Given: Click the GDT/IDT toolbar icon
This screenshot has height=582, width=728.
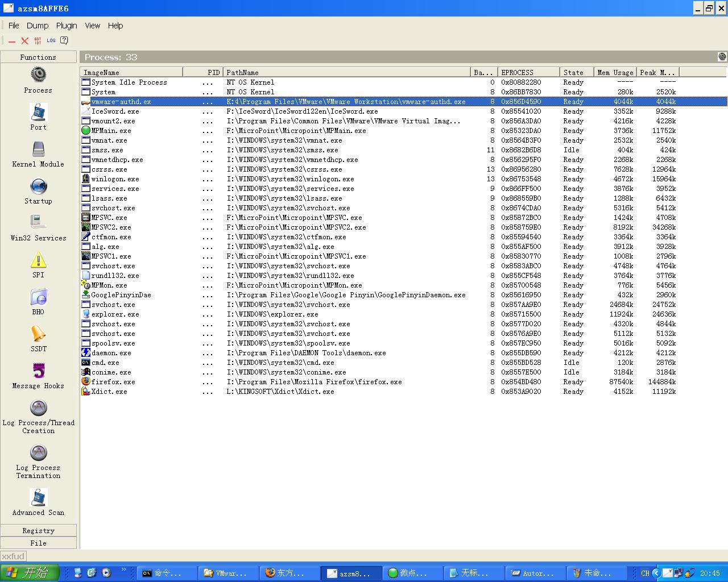Looking at the screenshot, I should [x=38, y=40].
